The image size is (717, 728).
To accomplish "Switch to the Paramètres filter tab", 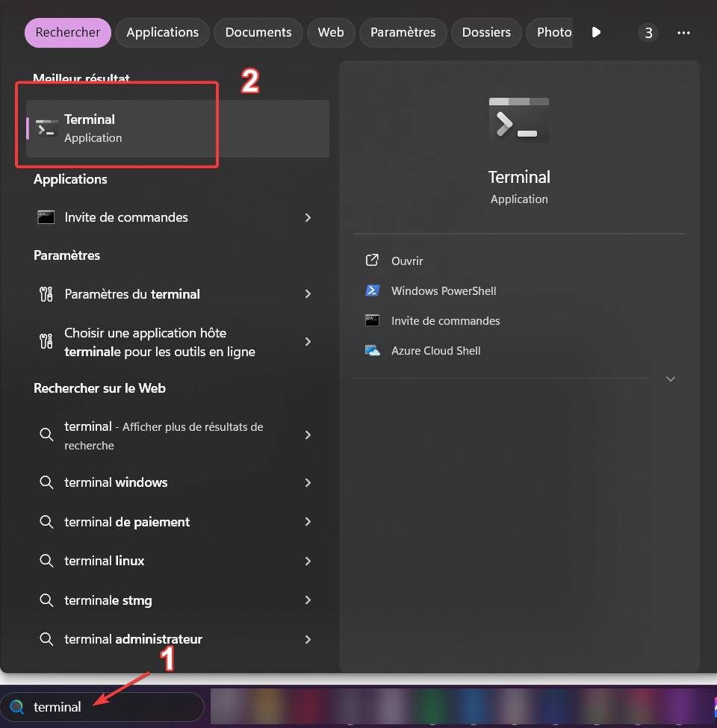I will 403,33.
